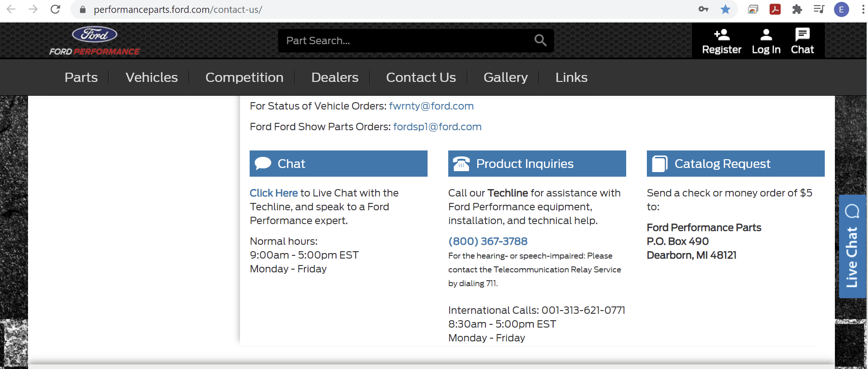Select the browser address bar URL
This screenshot has width=868, height=369.
coord(178,10)
